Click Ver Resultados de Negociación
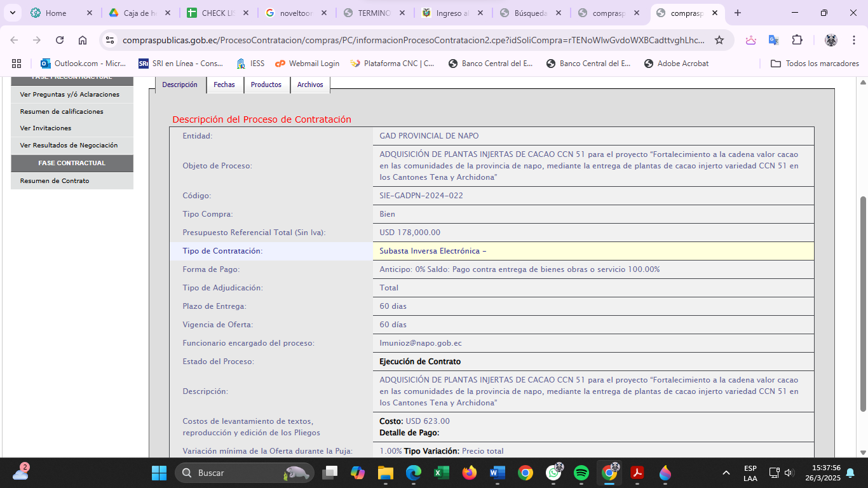 [x=69, y=146]
